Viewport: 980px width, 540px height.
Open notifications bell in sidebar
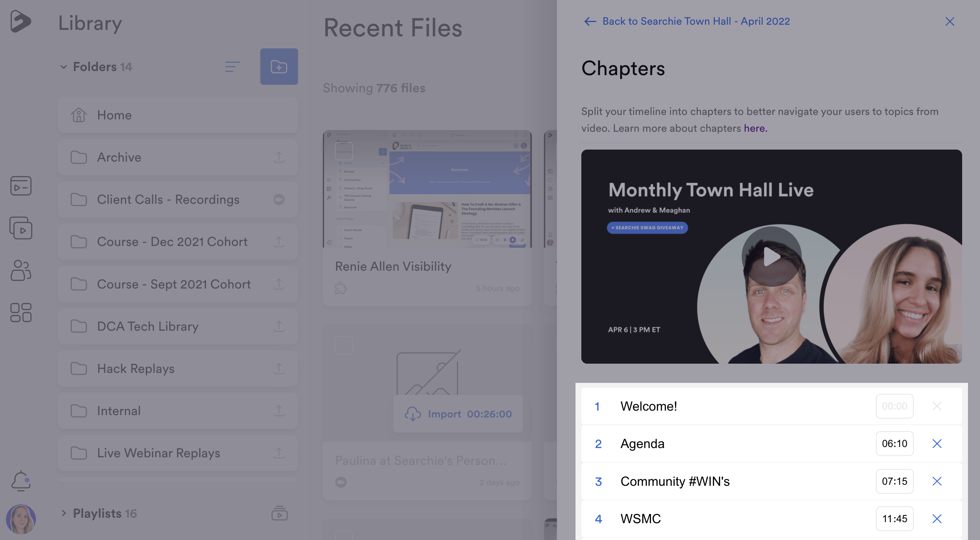coord(21,481)
